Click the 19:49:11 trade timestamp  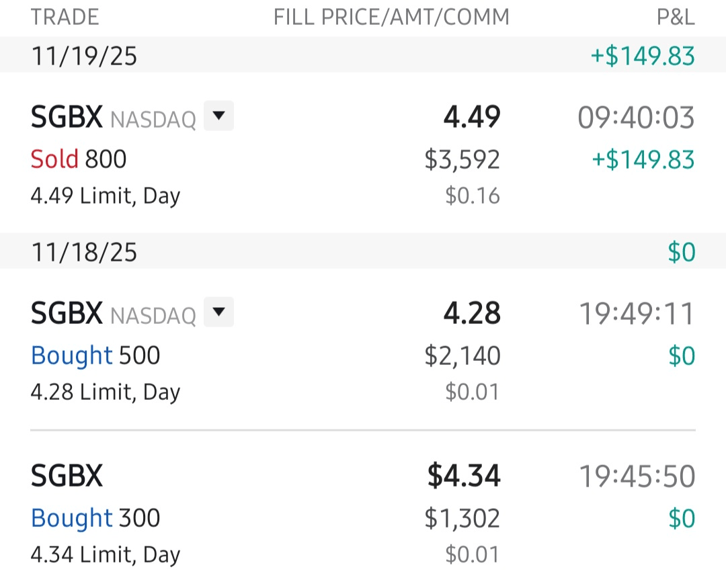(x=636, y=313)
